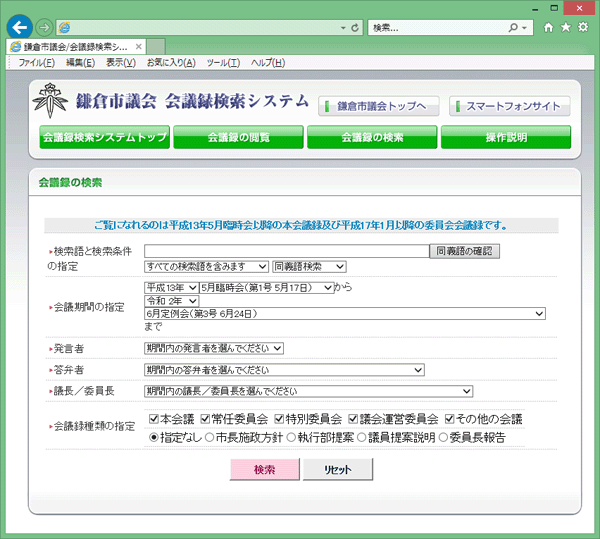Select the 委員長報告 radio button
Screen dimensions: 600x539
click(x=443, y=437)
